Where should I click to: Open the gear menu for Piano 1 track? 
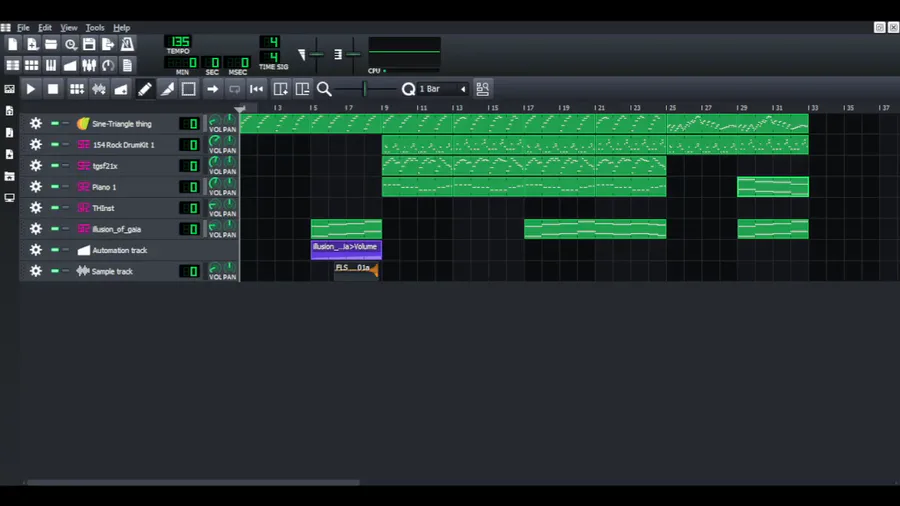[x=36, y=186]
